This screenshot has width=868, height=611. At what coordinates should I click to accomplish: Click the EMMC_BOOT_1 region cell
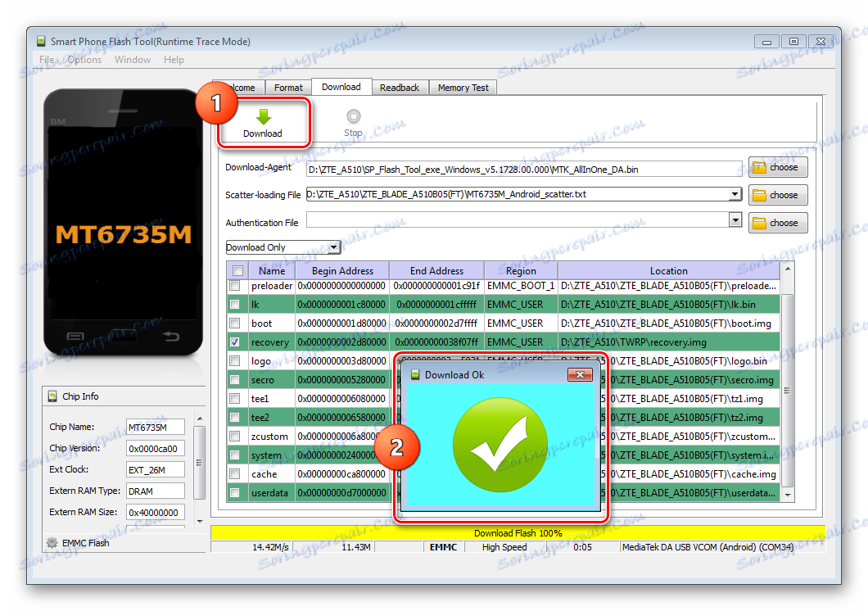pyautogui.click(x=521, y=286)
